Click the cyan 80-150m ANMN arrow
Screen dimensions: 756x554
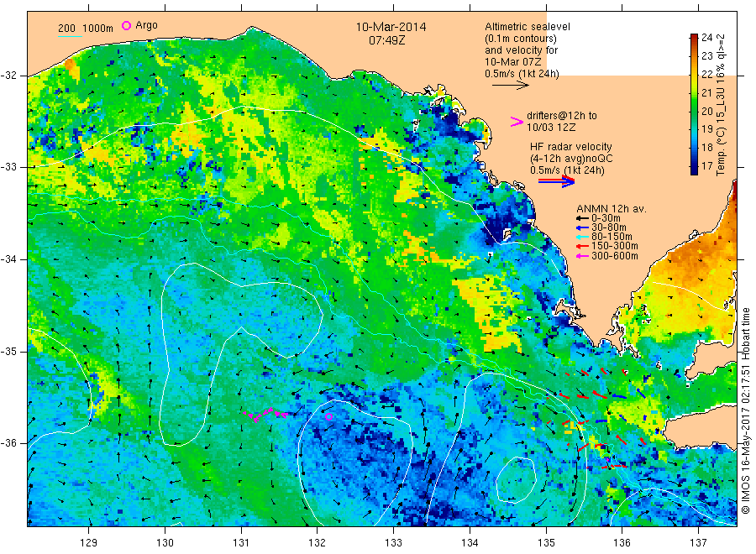[x=582, y=237]
